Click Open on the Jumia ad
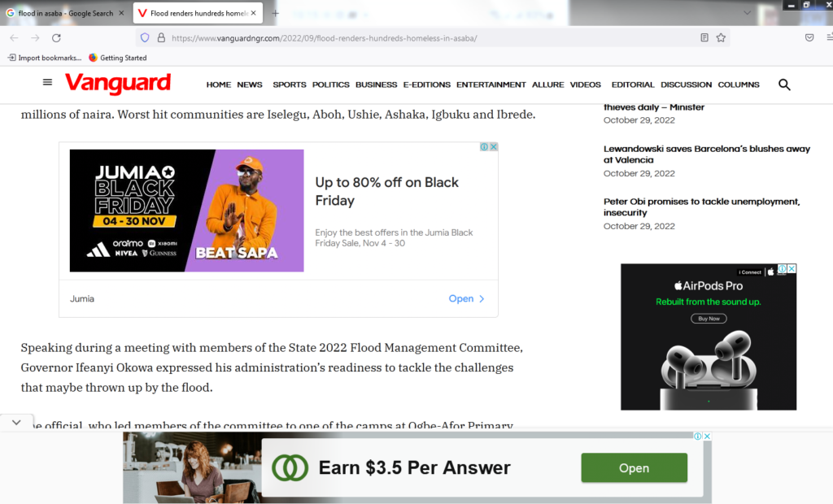833x504 pixels. coord(466,298)
